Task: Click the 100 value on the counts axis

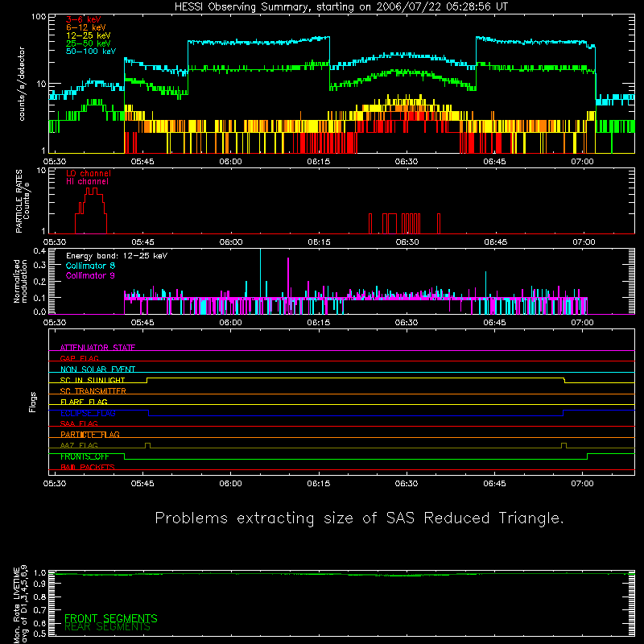Action: coord(39,17)
